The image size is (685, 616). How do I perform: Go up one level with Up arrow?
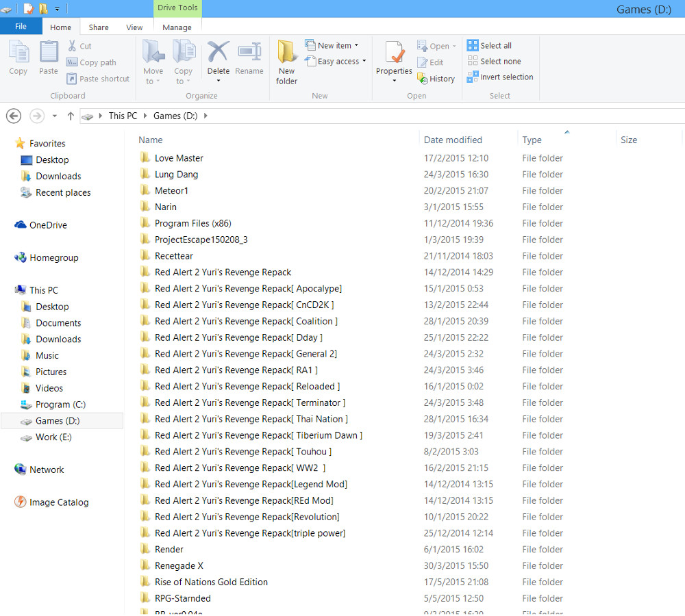click(71, 116)
